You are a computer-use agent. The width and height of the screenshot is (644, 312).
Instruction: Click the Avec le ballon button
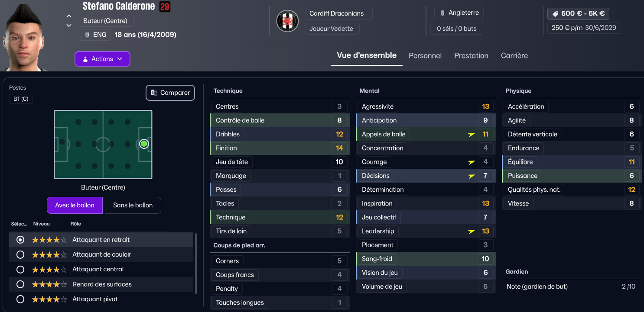coord(75,206)
